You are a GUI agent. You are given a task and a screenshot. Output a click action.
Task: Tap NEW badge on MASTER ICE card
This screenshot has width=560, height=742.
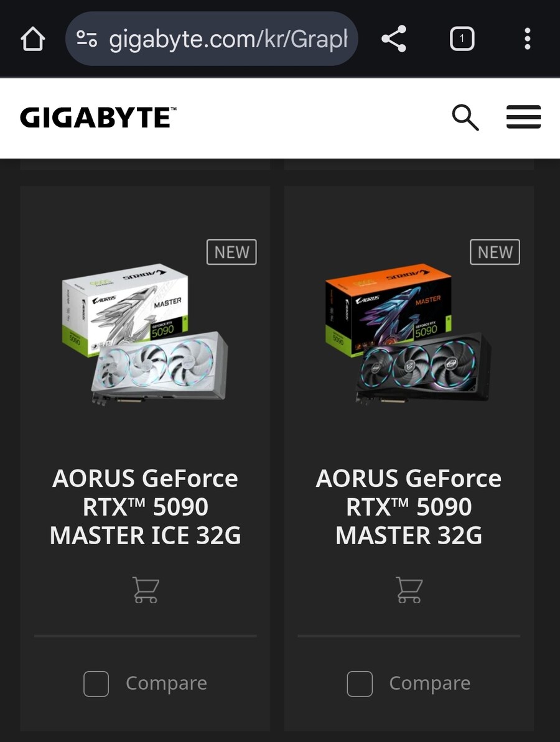tap(231, 252)
